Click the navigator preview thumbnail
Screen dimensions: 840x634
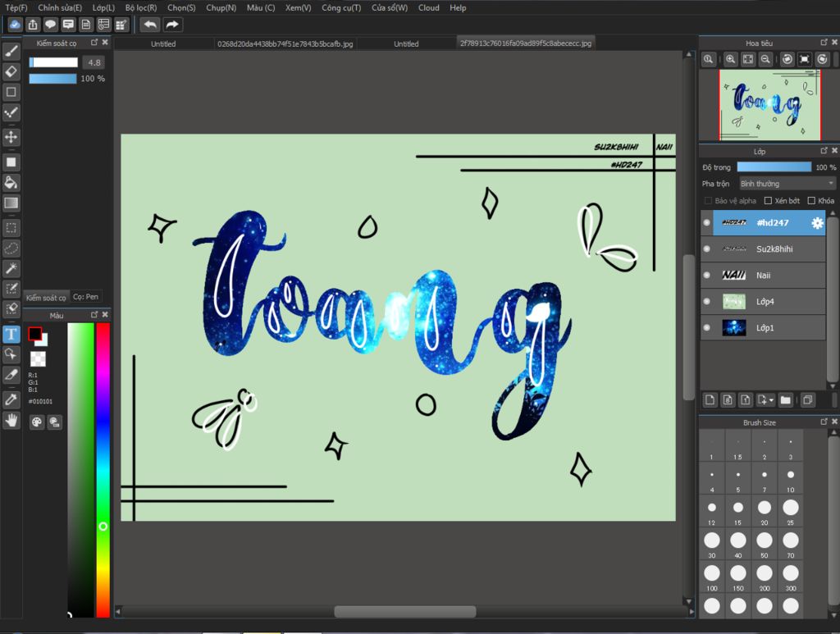point(769,105)
